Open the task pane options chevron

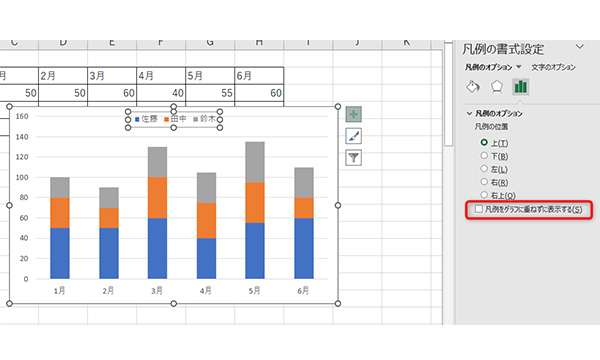(580, 47)
